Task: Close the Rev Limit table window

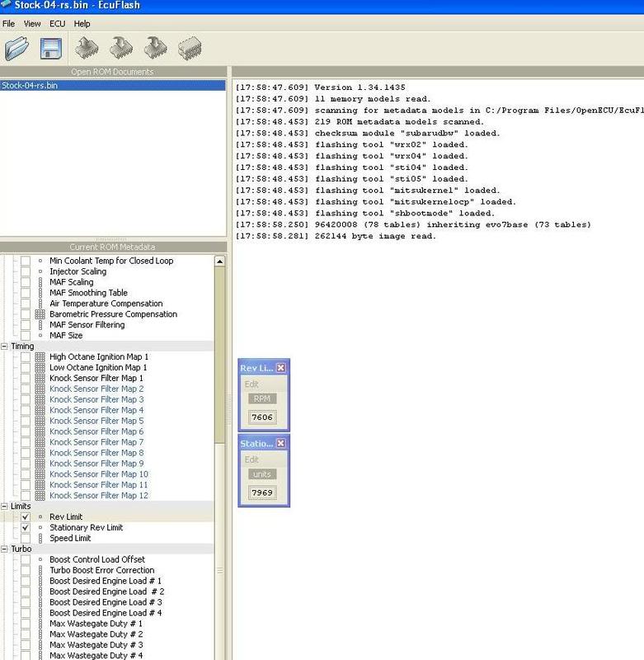Action: point(281,368)
